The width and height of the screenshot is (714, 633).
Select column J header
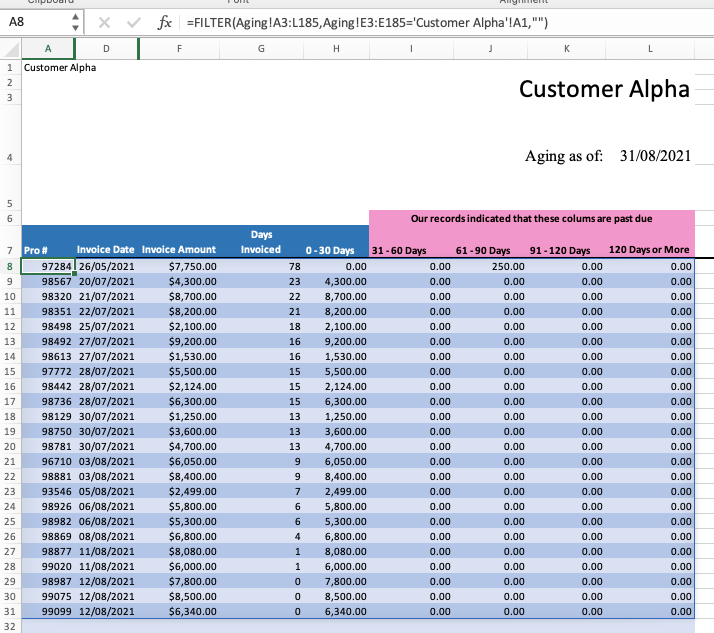pyautogui.click(x=490, y=49)
